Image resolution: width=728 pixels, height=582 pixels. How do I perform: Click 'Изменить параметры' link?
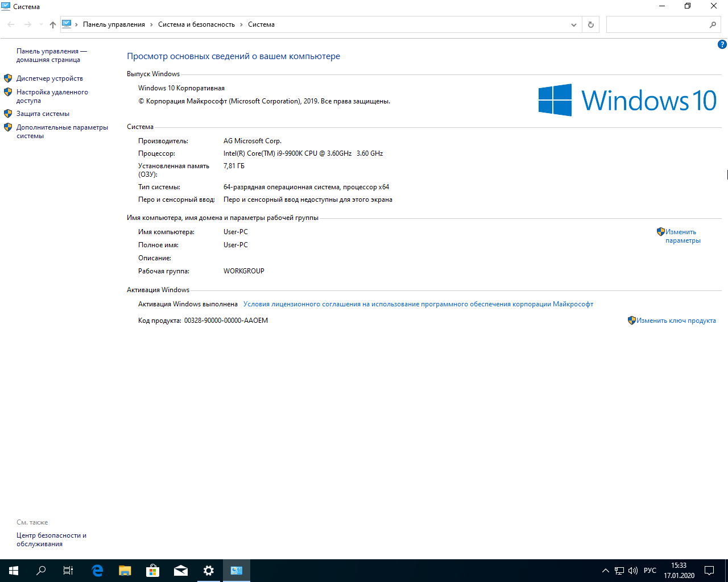tap(683, 236)
